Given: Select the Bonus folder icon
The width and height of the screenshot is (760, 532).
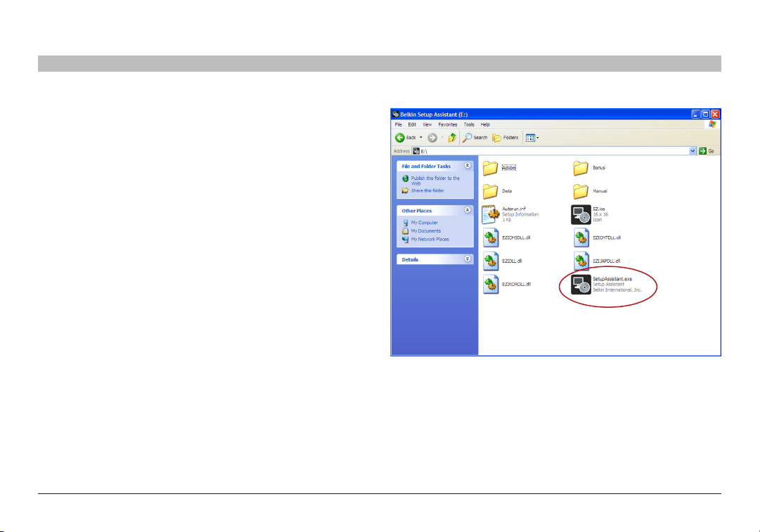Looking at the screenshot, I should (581, 168).
